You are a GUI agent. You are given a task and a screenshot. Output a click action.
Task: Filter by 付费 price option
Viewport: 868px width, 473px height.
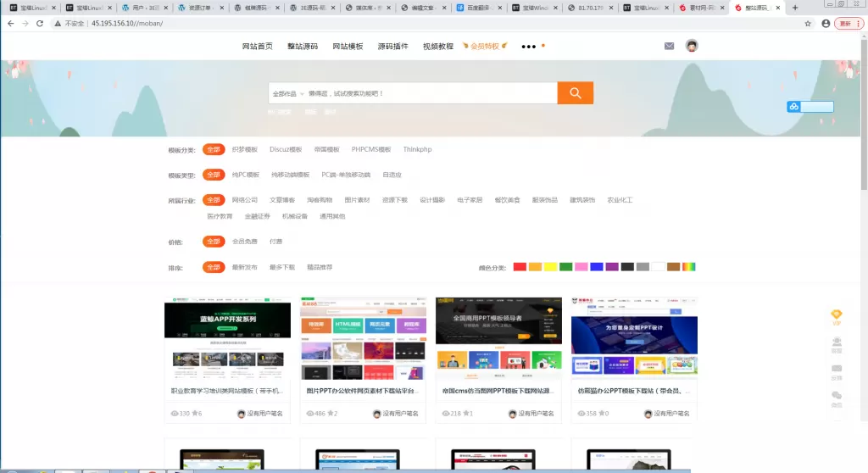point(275,242)
